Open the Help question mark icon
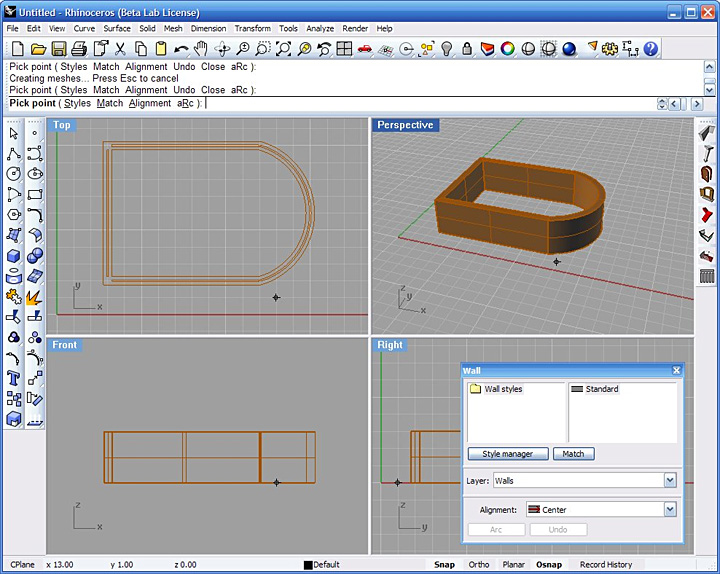 pos(651,48)
